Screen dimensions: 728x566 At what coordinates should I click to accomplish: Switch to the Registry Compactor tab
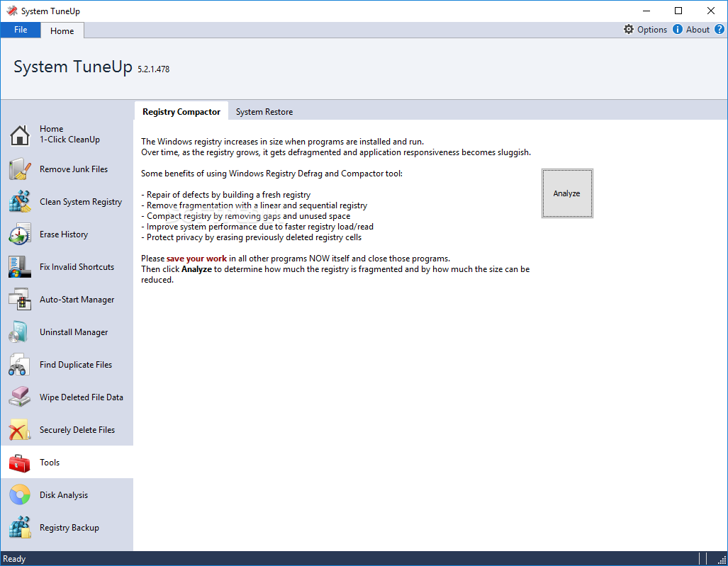(x=181, y=112)
